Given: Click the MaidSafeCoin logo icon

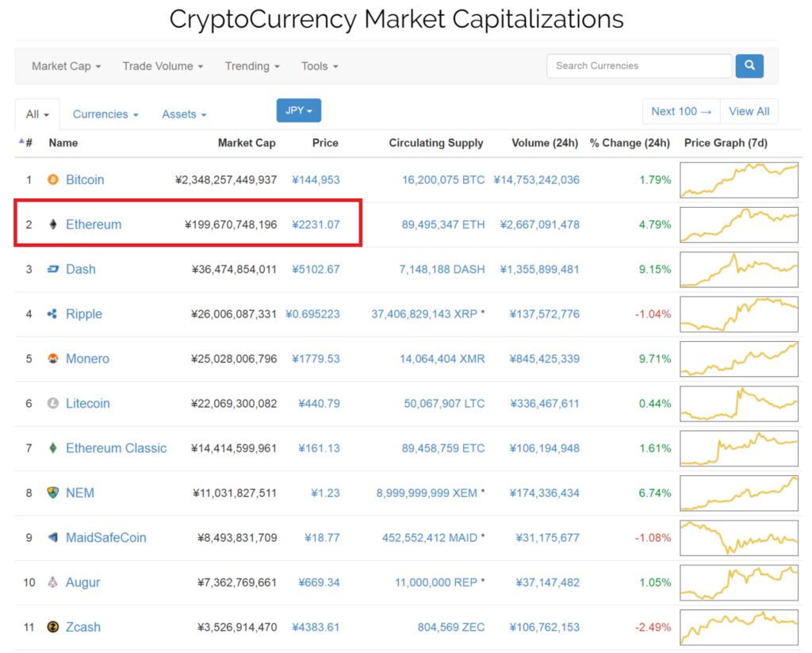Looking at the screenshot, I should pyautogui.click(x=53, y=537).
